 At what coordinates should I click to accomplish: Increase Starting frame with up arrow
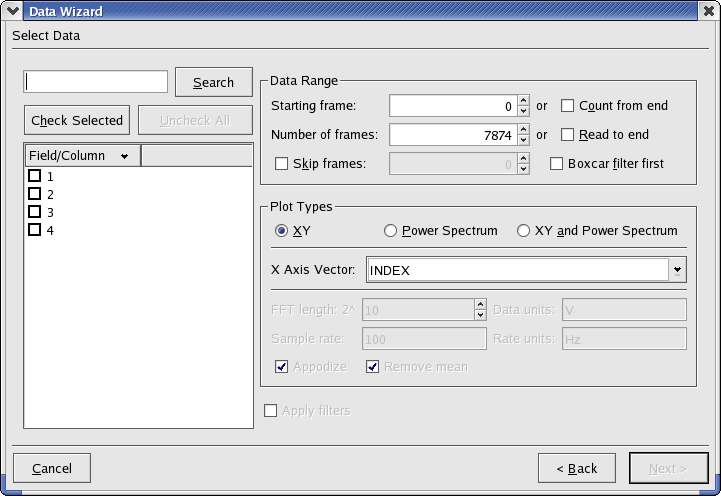tap(523, 101)
